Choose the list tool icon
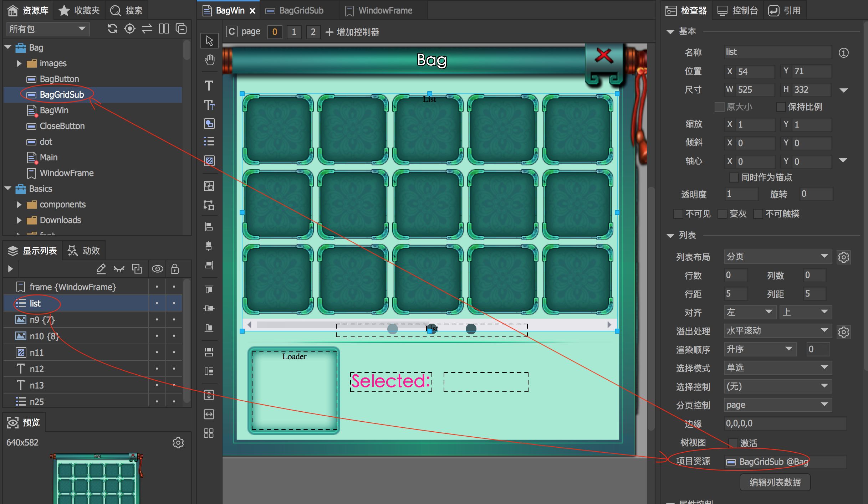Image resolution: width=868 pixels, height=504 pixels. click(209, 142)
